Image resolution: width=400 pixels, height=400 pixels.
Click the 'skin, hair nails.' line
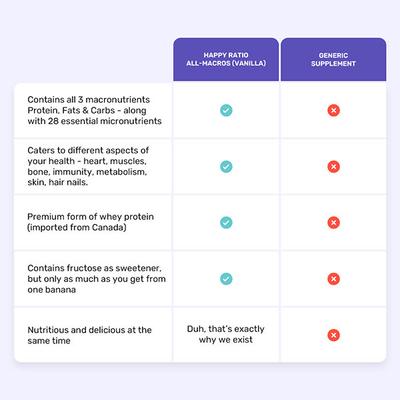58,182
